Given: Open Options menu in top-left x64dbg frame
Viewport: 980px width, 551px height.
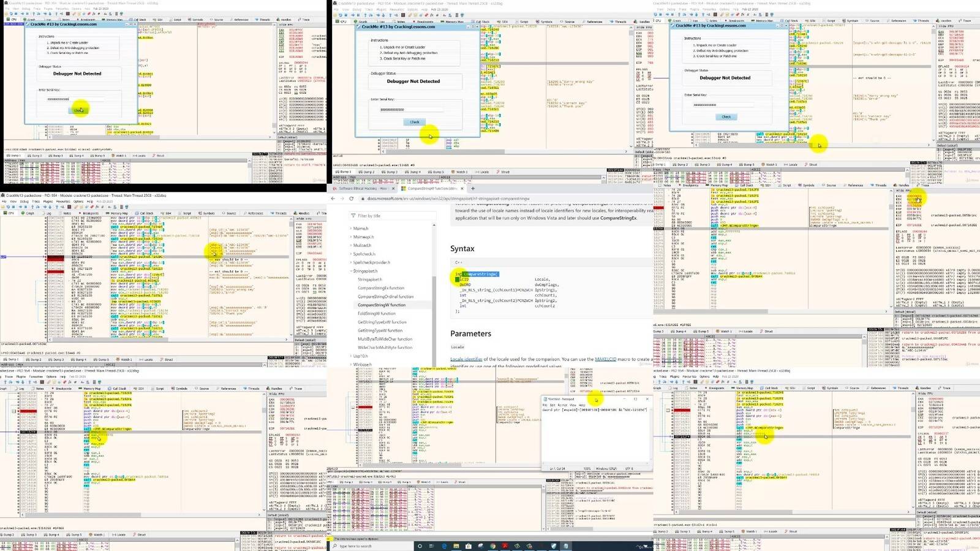Looking at the screenshot, I should (x=77, y=9).
